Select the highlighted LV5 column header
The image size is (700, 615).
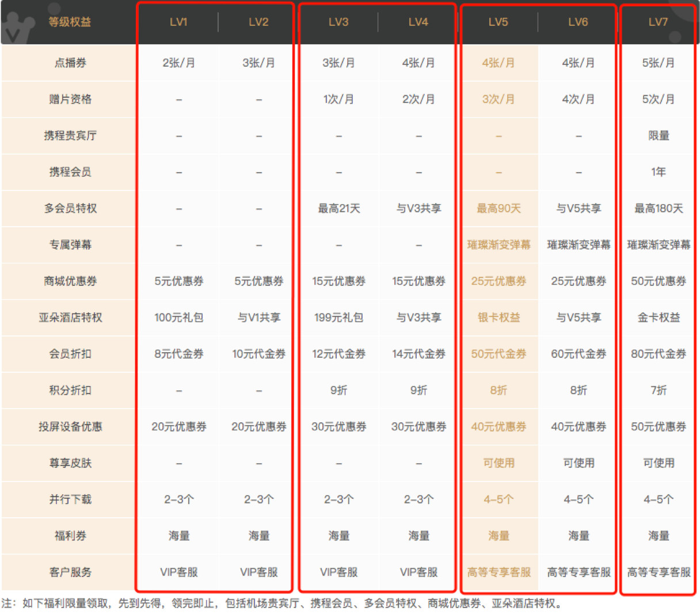(498, 22)
